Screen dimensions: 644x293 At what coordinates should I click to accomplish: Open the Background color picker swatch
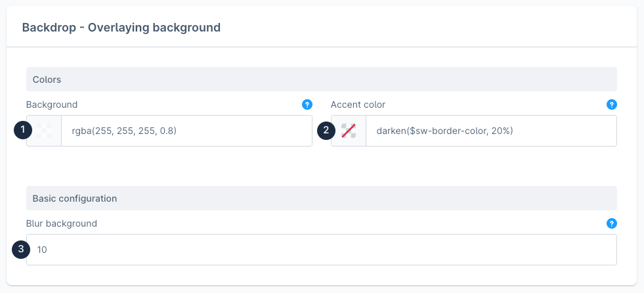(44, 131)
